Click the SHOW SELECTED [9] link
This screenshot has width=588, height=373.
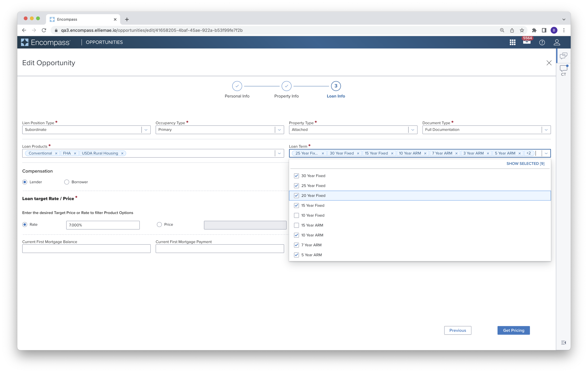525,164
